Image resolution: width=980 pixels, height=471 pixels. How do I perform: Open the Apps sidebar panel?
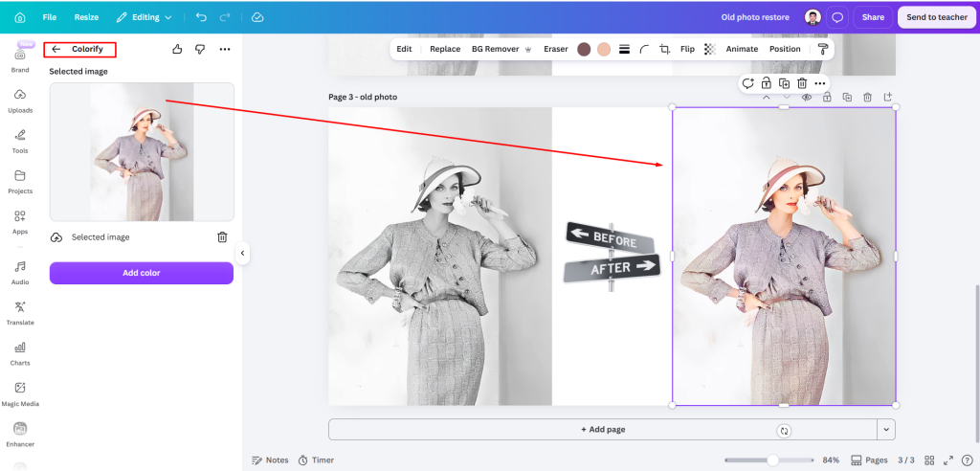pyautogui.click(x=20, y=222)
